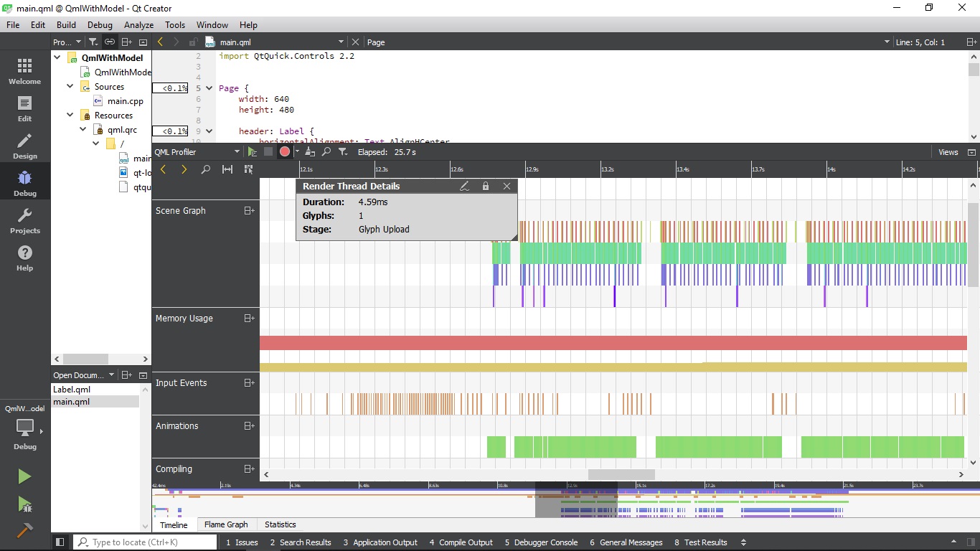980x551 pixels.
Task: Open the Design mode in the sidebar
Action: point(24,146)
